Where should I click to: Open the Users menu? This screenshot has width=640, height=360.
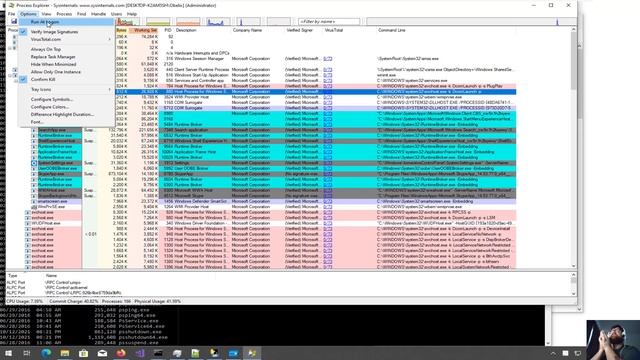[116, 14]
